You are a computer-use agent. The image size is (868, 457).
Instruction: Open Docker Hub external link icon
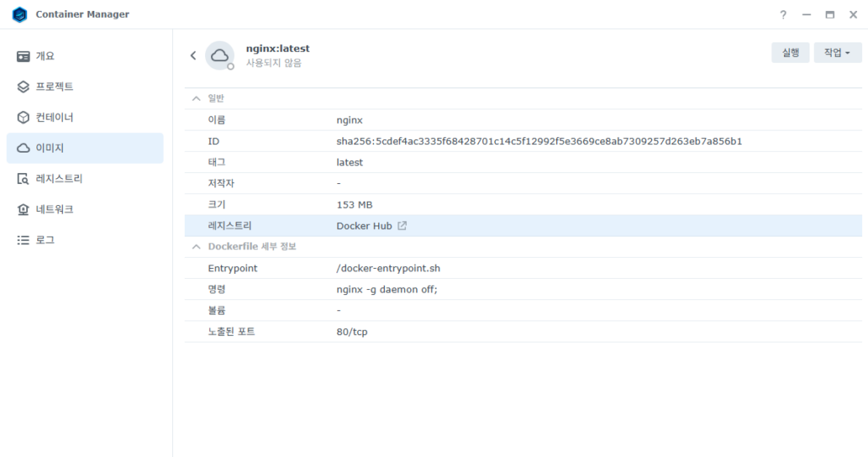(403, 226)
